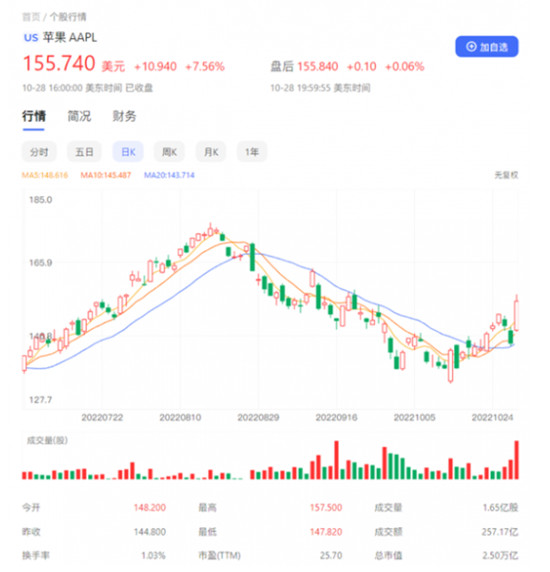Select the 分时 chart period

pos(39,152)
